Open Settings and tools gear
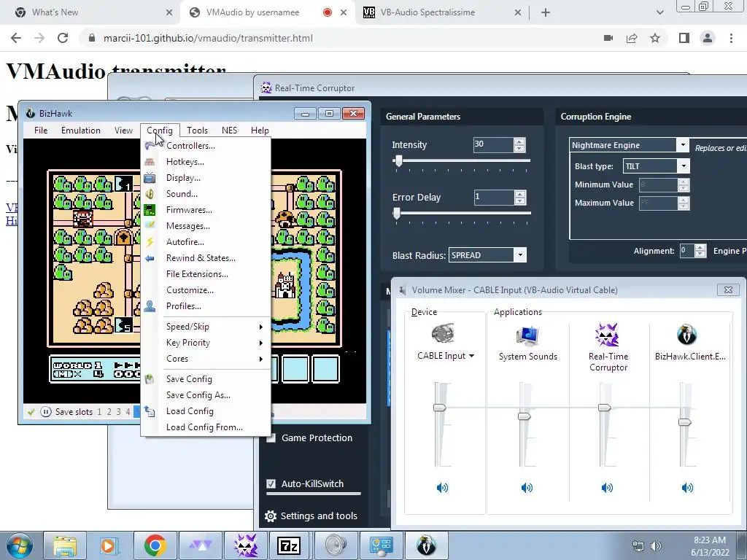 click(271, 516)
